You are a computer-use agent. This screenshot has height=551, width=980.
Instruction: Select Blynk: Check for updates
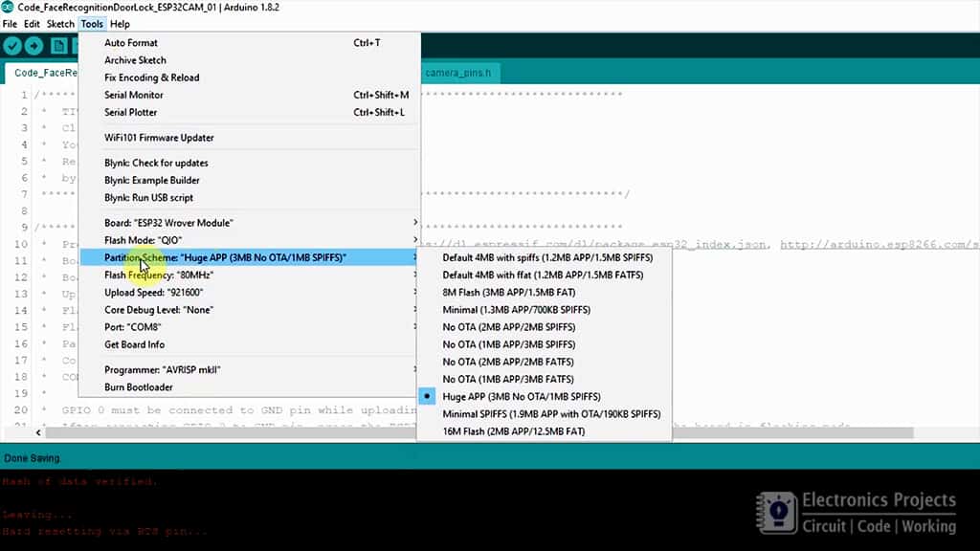tap(250, 163)
